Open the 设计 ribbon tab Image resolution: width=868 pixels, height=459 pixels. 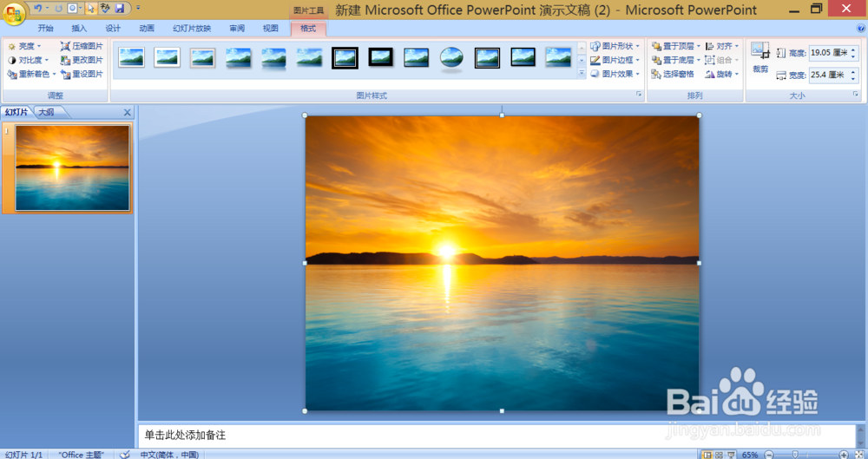112,29
